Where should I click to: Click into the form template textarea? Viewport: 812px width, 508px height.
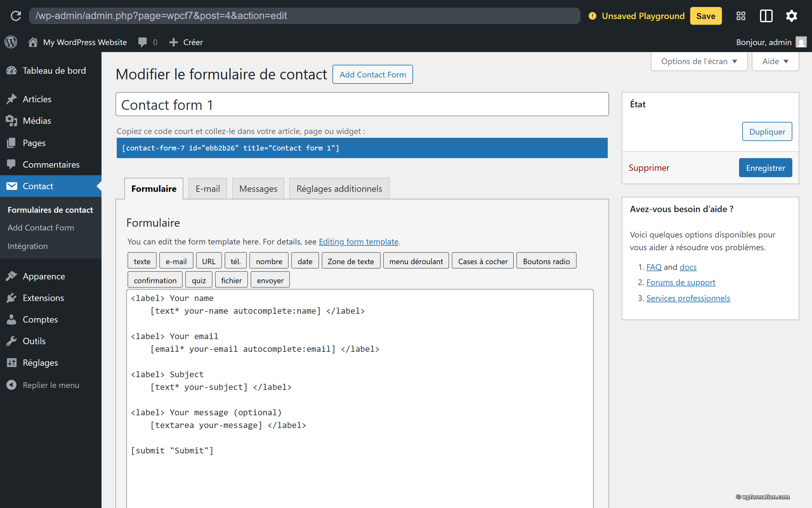(360, 399)
